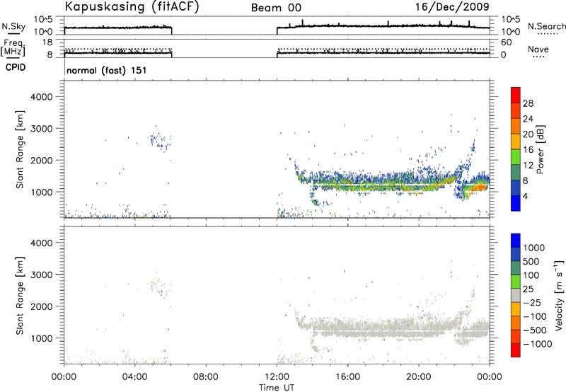The height and width of the screenshot is (392, 566).
Task: Click the '4000' tick on the power panel axis
Action: (42, 97)
